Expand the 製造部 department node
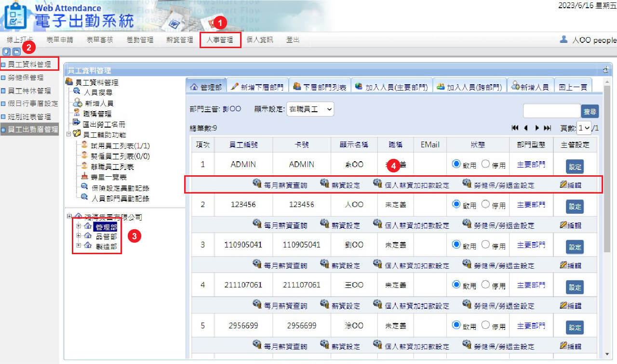 (79, 246)
